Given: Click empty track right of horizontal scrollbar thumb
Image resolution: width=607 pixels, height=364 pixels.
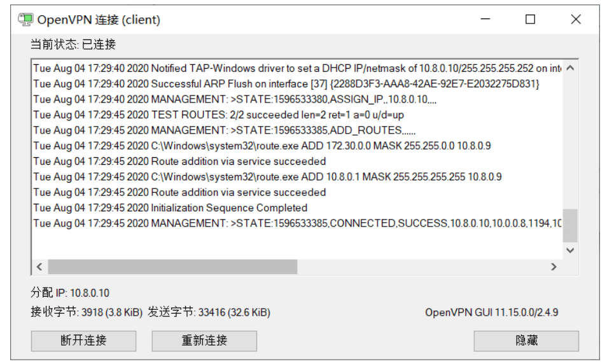Looking at the screenshot, I should point(422,267).
